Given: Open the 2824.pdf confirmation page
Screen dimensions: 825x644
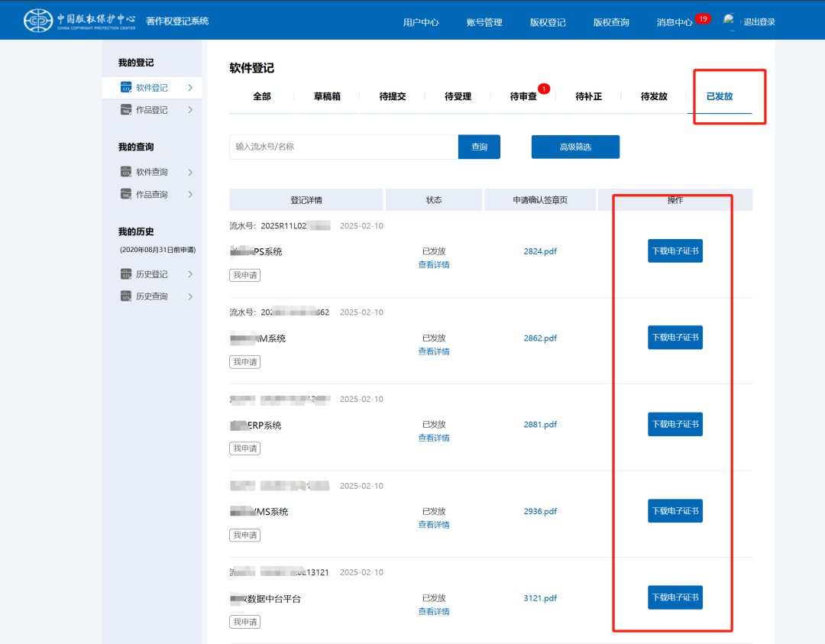Looking at the screenshot, I should click(x=540, y=251).
